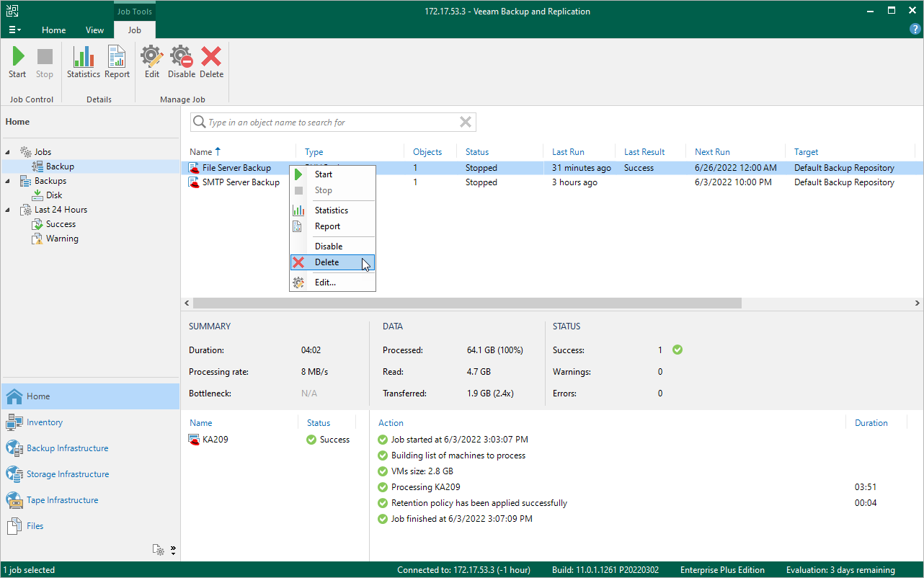Click the horizontal scrollbar thumb in job list
Screen dimensions: 924x578
[x=467, y=303]
